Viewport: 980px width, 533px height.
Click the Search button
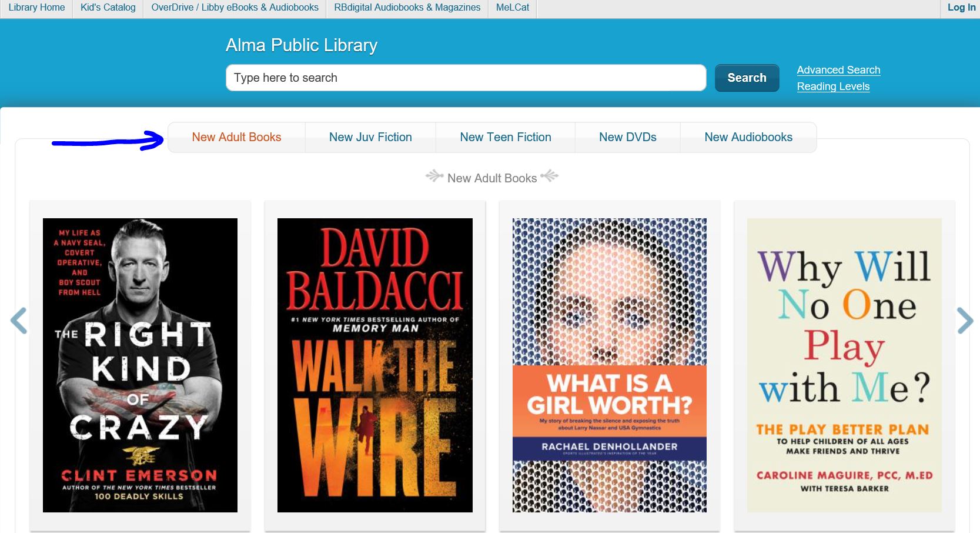click(x=747, y=78)
